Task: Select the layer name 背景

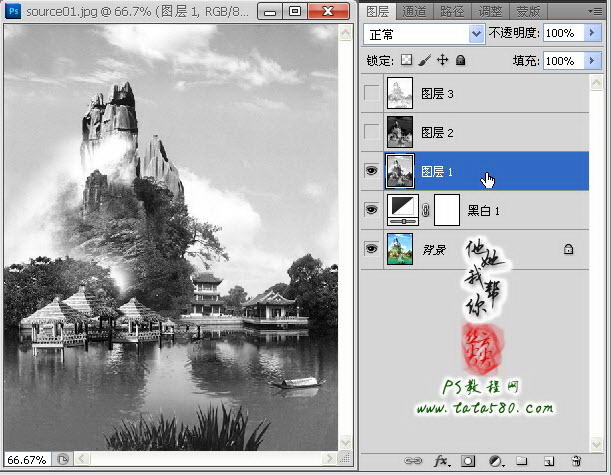Action: (x=434, y=249)
